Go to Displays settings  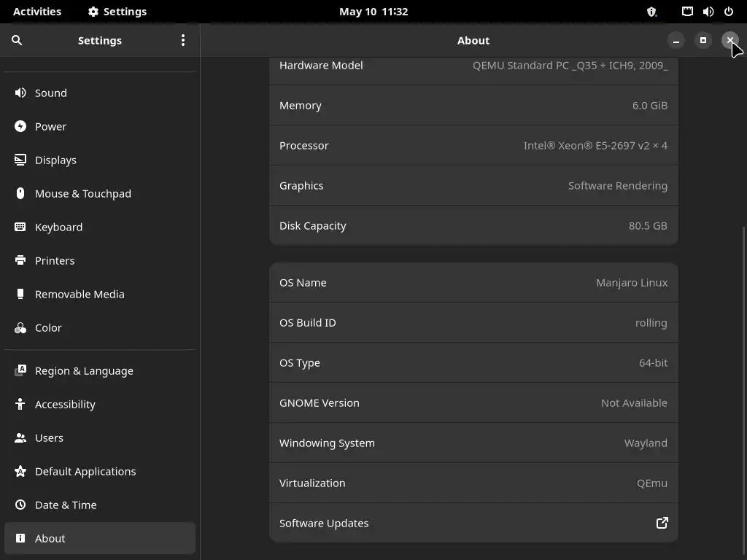click(x=55, y=160)
